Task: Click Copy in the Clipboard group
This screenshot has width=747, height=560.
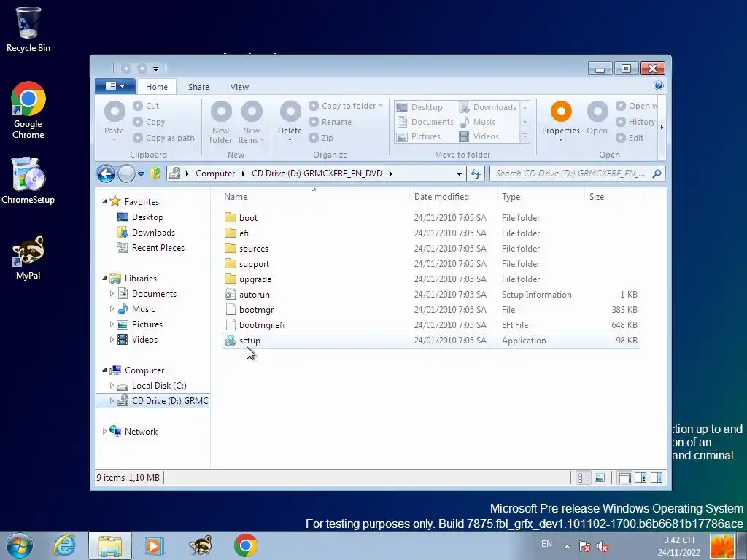Action: tap(149, 122)
